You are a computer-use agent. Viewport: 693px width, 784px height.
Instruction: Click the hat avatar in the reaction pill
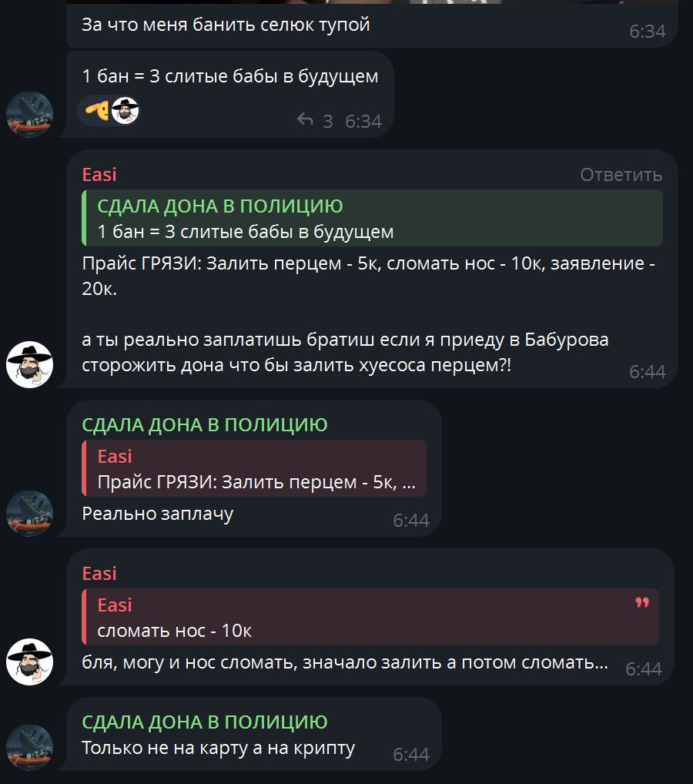click(x=125, y=110)
